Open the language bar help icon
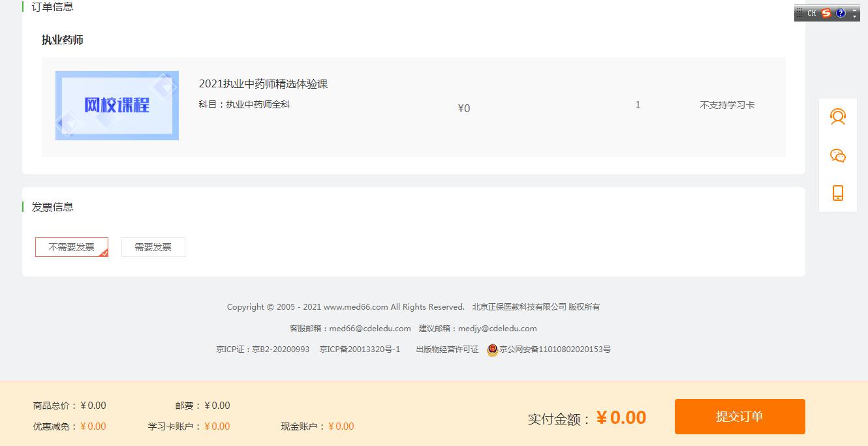 point(841,13)
